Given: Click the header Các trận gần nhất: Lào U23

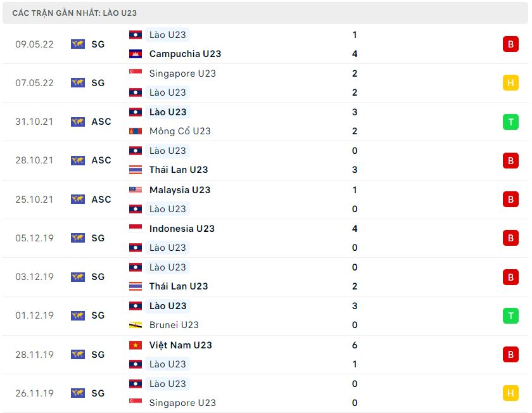Looking at the screenshot, I should pyautogui.click(x=75, y=13).
